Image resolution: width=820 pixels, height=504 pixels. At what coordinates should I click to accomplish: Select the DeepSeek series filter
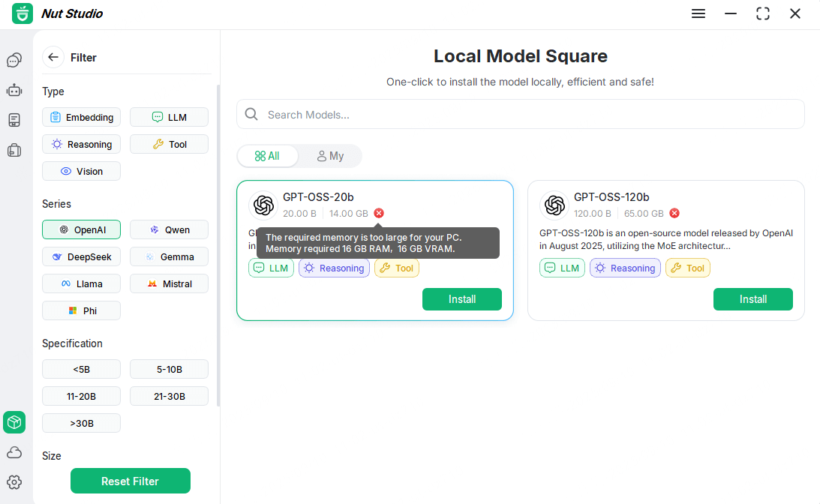(81, 256)
